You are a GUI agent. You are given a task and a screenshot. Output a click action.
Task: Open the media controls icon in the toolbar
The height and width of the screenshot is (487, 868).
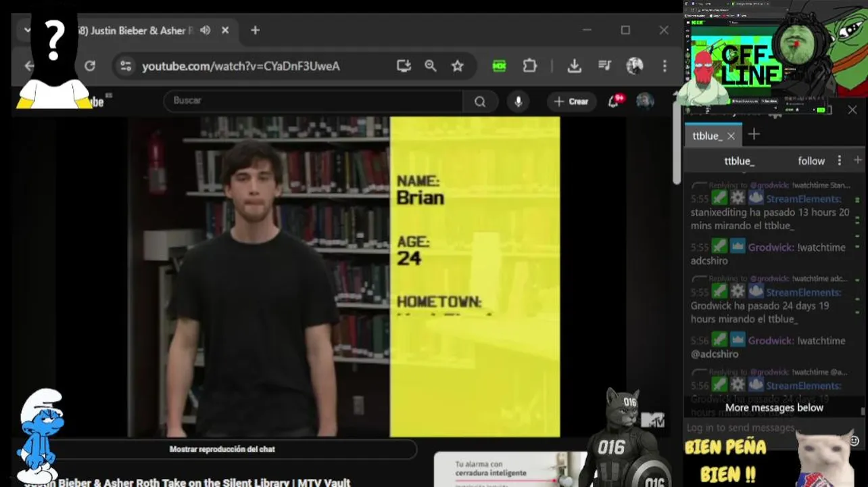(x=604, y=66)
